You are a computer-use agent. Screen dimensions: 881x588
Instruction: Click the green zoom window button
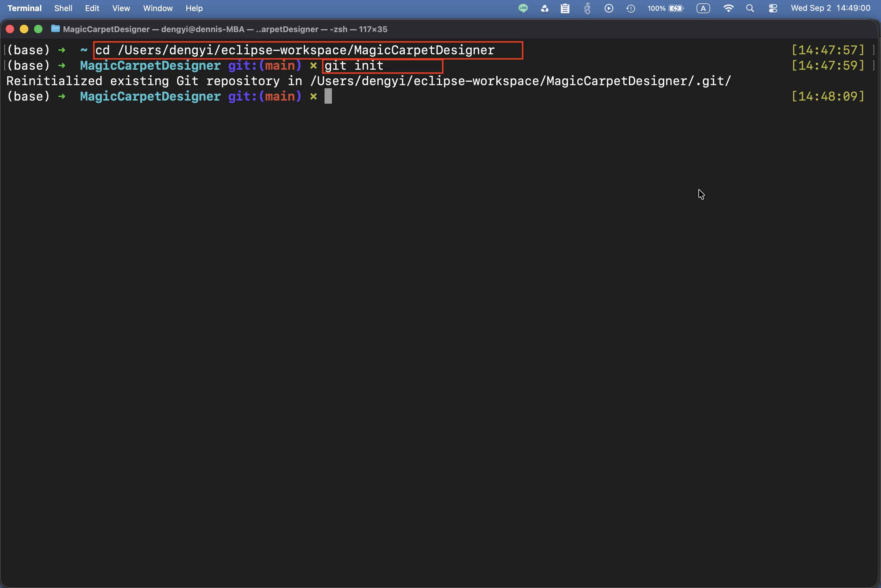point(38,29)
